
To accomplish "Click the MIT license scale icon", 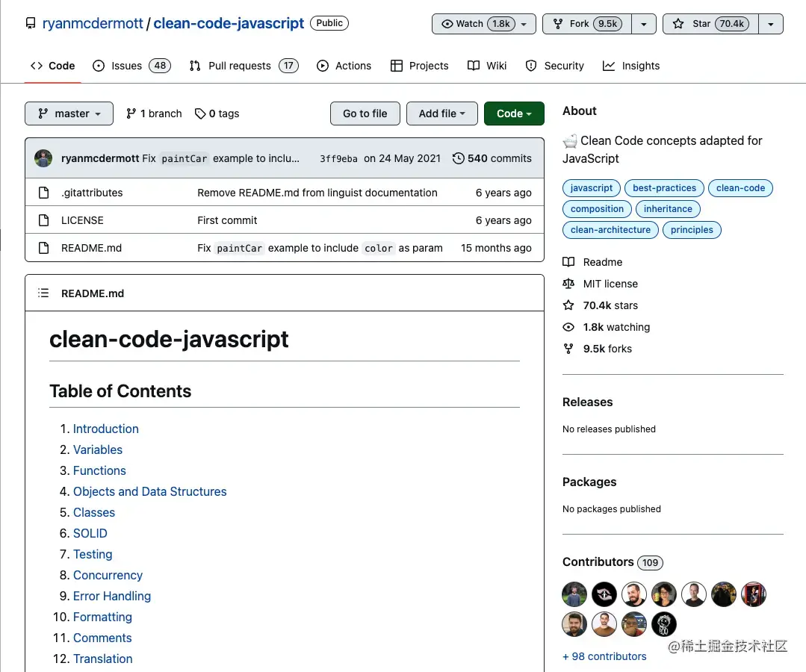I will (x=569, y=284).
